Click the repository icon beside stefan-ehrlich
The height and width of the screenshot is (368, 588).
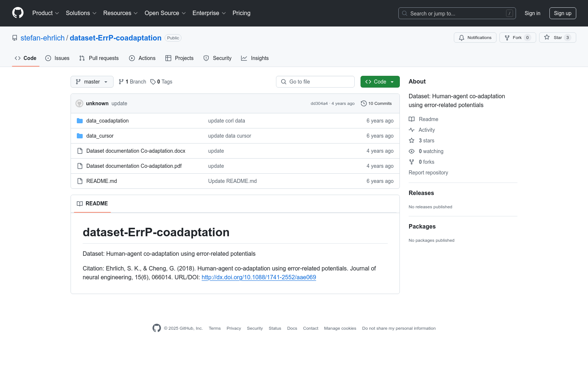click(15, 38)
